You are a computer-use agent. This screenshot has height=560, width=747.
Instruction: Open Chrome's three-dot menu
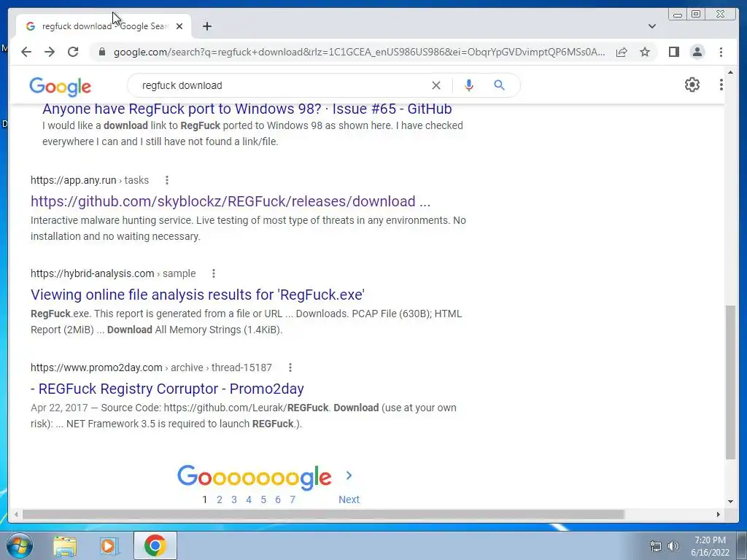(721, 52)
